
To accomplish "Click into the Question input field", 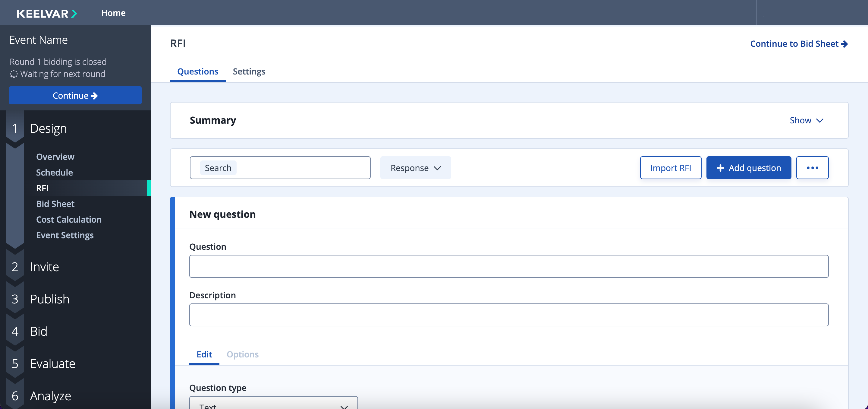I will (x=508, y=266).
